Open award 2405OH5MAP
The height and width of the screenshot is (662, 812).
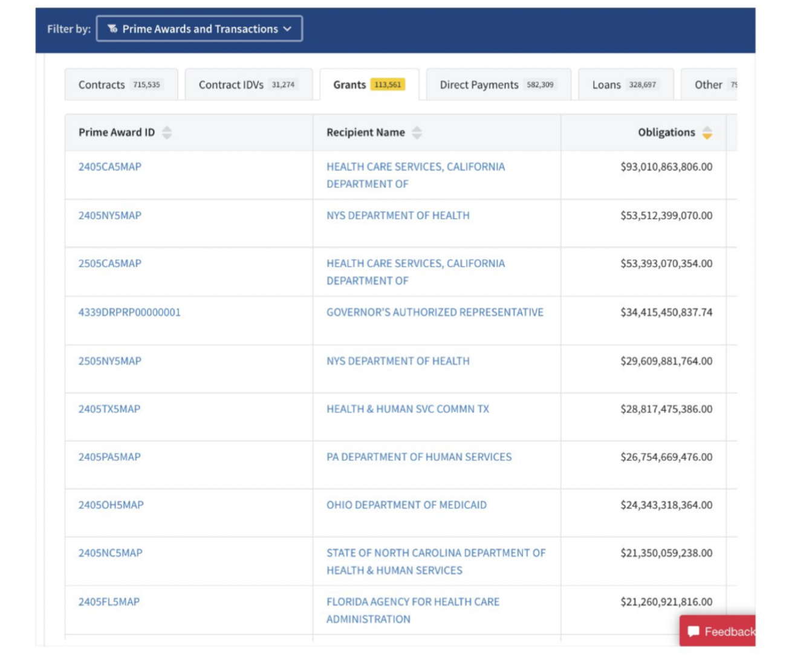point(111,505)
